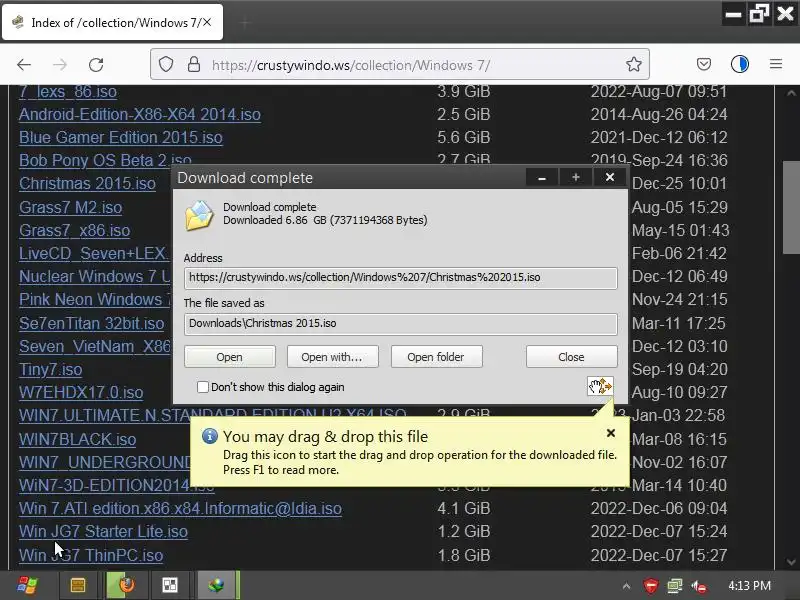Image resolution: width=800 pixels, height=600 pixels.
Task: Click the browser forward arrow
Action: pyautogui.click(x=60, y=65)
